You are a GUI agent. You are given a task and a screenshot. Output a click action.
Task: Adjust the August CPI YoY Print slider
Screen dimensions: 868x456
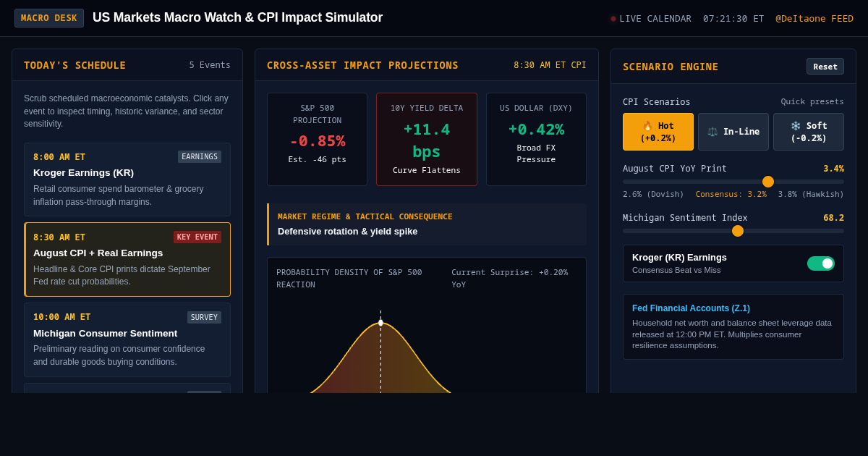pos(733,182)
